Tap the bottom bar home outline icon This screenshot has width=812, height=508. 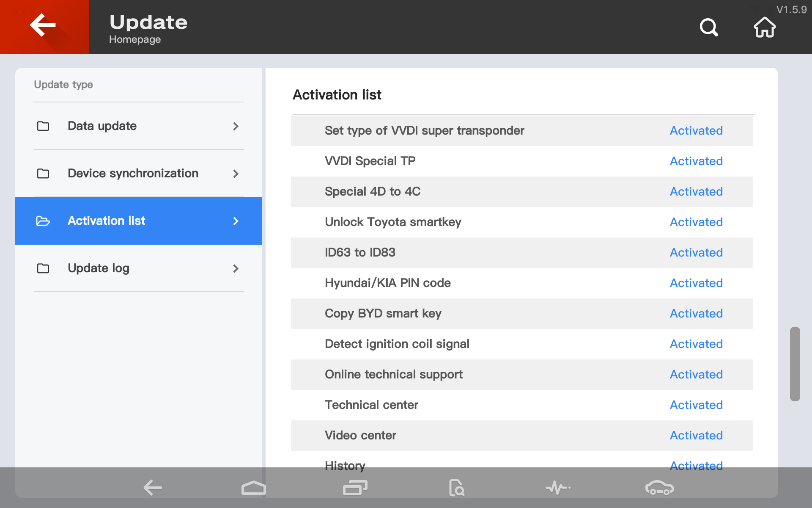[x=253, y=488]
